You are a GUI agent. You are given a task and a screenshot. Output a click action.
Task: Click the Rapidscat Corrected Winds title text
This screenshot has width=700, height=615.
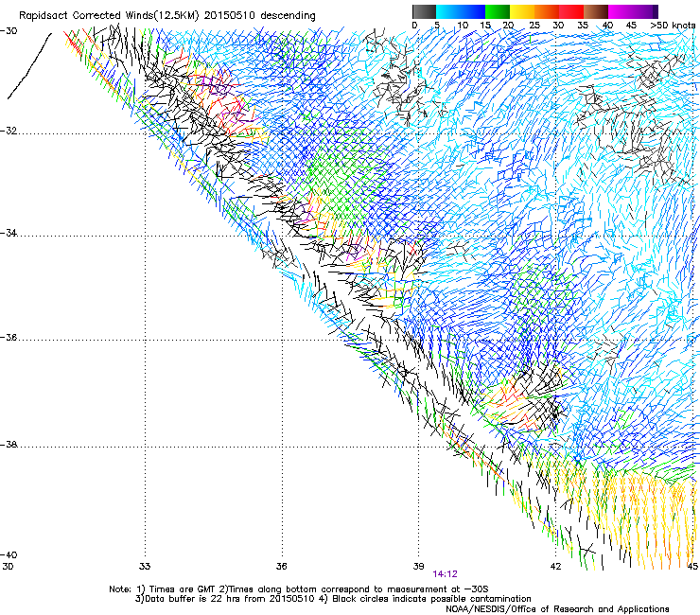pos(167,16)
